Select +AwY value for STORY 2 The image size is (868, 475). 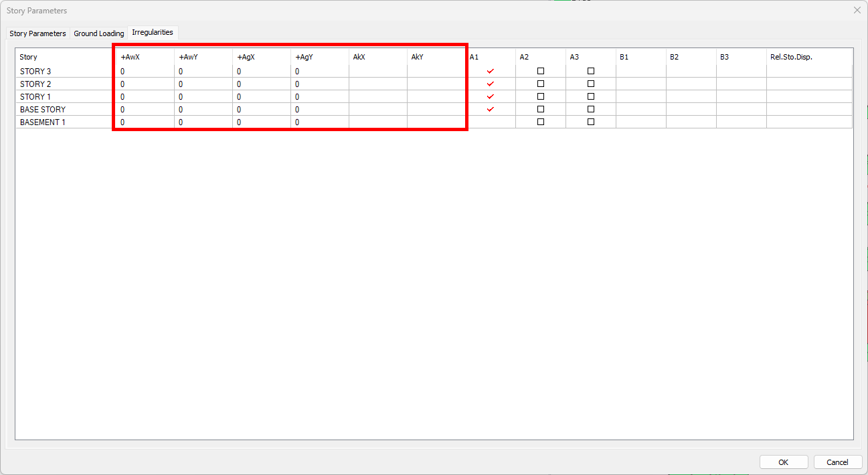(203, 84)
